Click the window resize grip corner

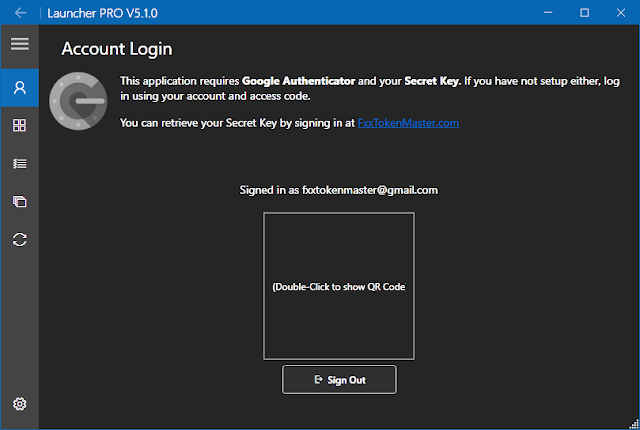click(634, 424)
